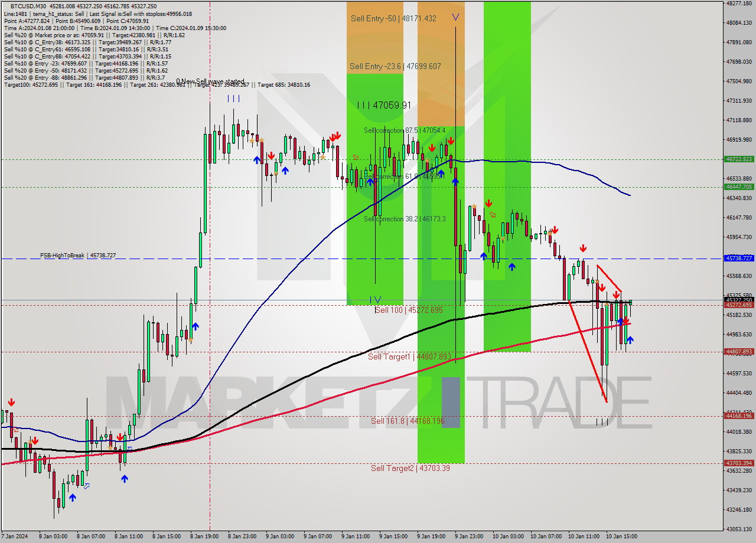Click red price tag 44168.196 on axis

click(x=739, y=416)
